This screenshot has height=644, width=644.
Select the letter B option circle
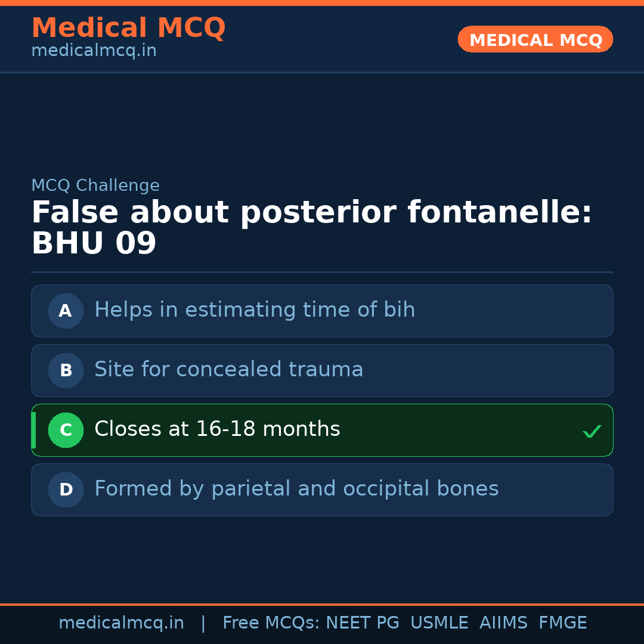(x=66, y=370)
